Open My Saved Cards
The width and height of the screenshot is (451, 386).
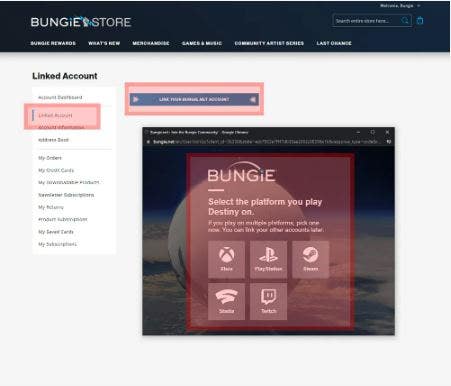coord(56,232)
